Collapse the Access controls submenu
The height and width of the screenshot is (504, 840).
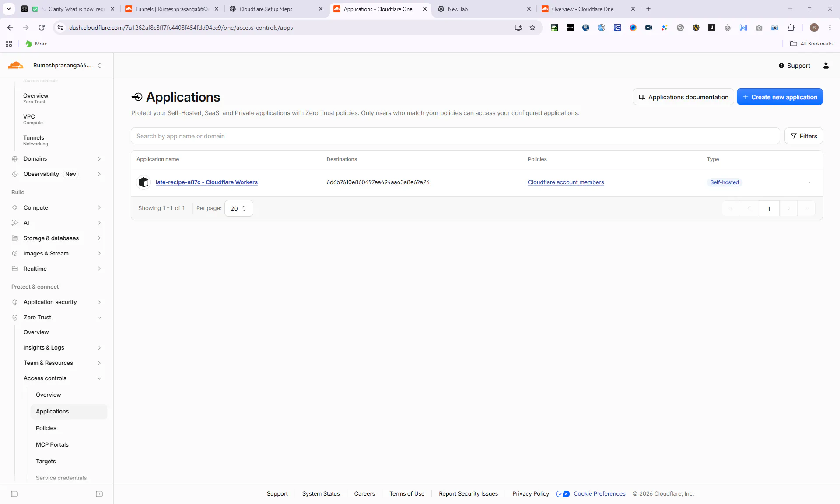point(63,378)
